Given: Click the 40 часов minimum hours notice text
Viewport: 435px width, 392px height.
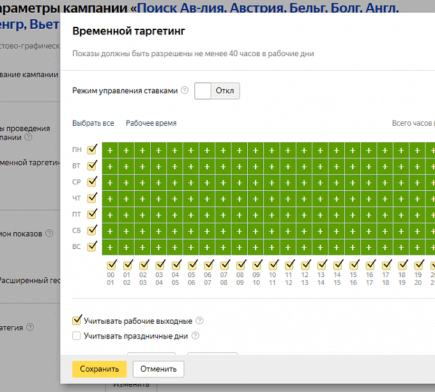Looking at the screenshot, I should point(193,54).
